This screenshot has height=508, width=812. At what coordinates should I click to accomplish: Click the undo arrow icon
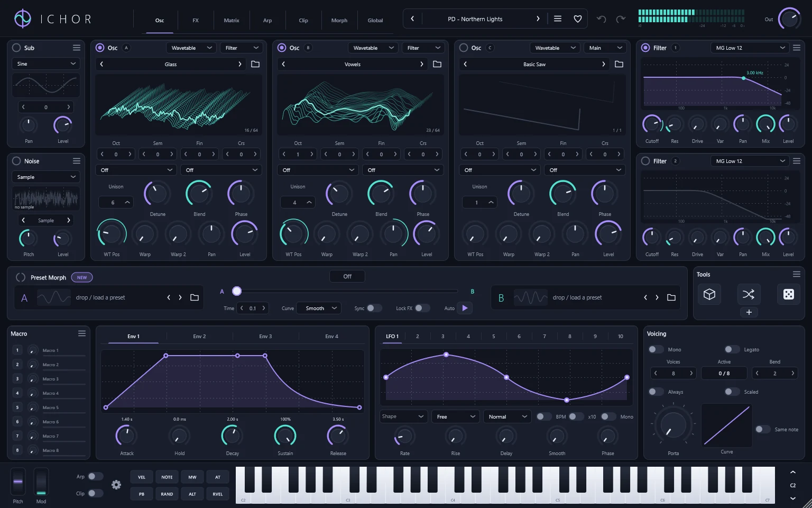601,19
